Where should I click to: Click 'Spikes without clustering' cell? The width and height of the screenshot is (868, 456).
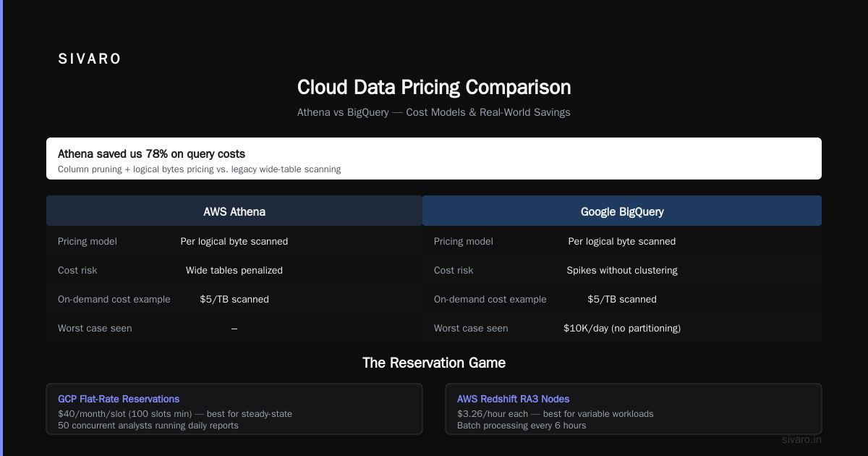tap(622, 270)
